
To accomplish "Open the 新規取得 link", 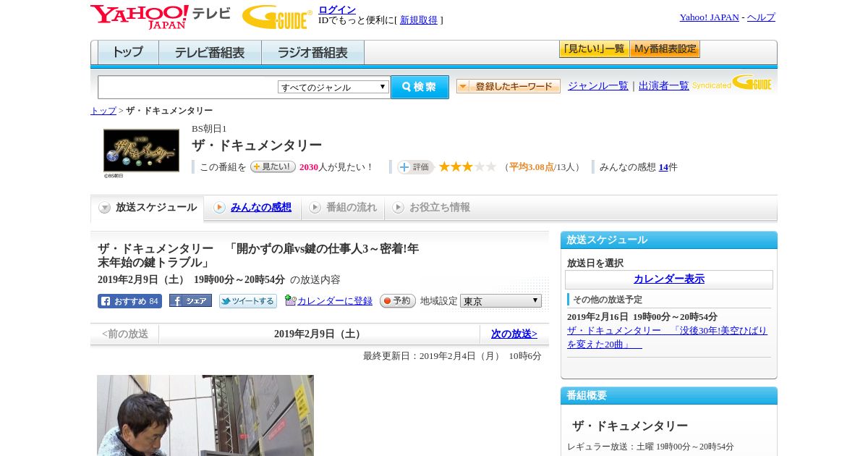I will pos(419,20).
